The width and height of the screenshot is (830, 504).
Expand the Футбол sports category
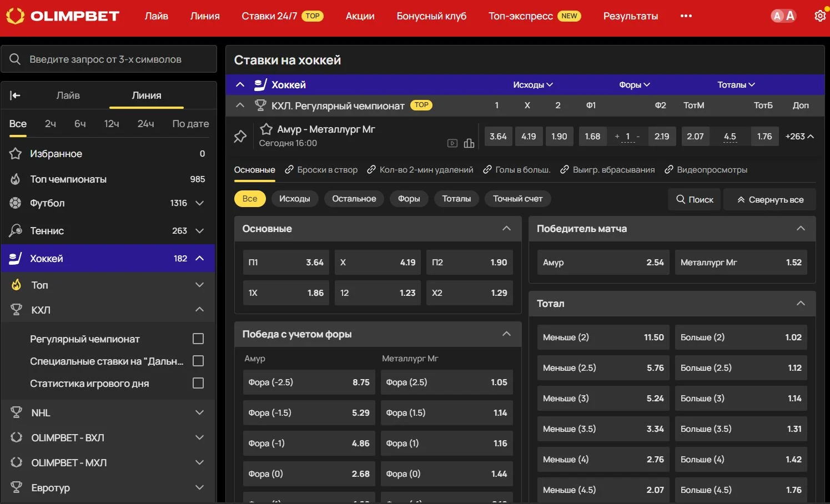[x=200, y=203]
